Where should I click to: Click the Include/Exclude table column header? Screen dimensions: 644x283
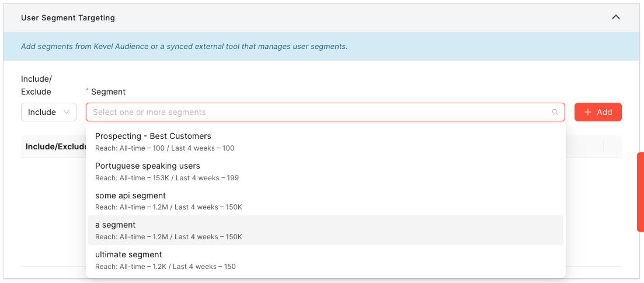coord(56,146)
